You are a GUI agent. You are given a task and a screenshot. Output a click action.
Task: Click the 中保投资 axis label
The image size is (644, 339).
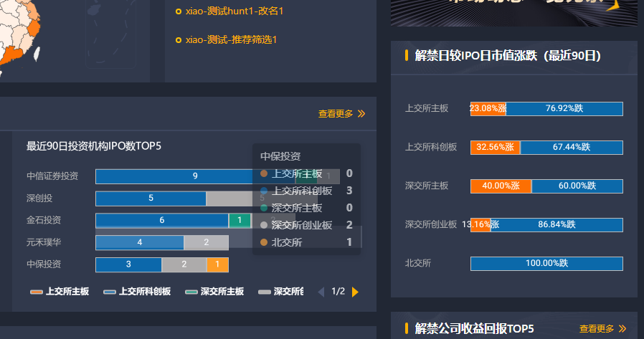pos(44,264)
